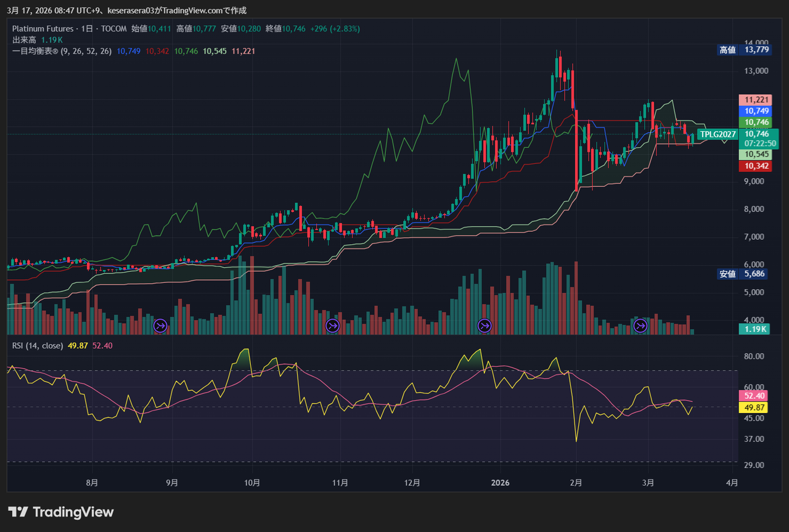Click the 4月 label on time axis
Viewport: 789px width, 532px height.
pos(732,483)
